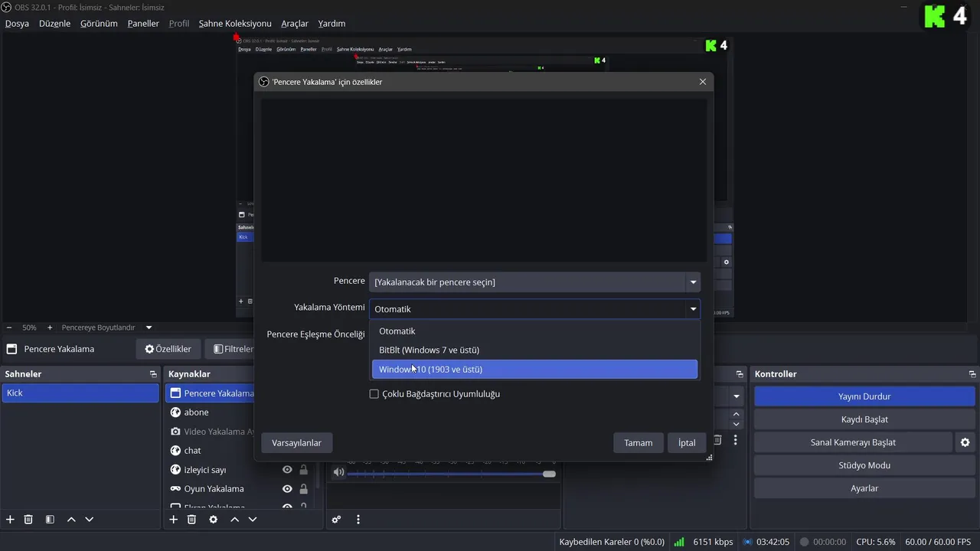Viewport: 980px width, 551px height.
Task: Open scene transition type dropdown arrow
Action: pyautogui.click(x=737, y=396)
